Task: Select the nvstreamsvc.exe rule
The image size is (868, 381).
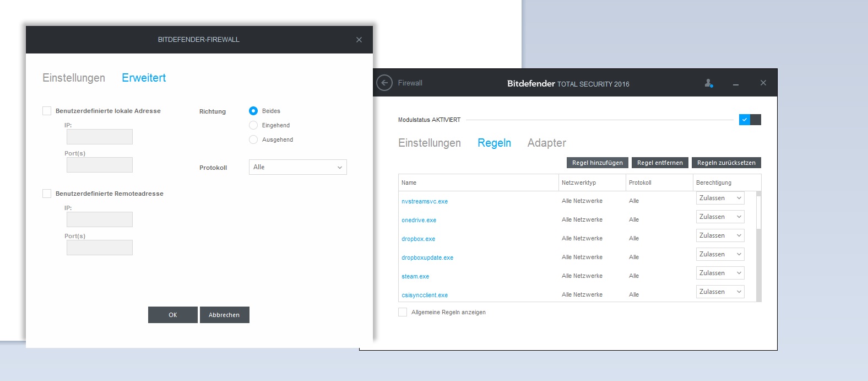Action: coord(425,201)
